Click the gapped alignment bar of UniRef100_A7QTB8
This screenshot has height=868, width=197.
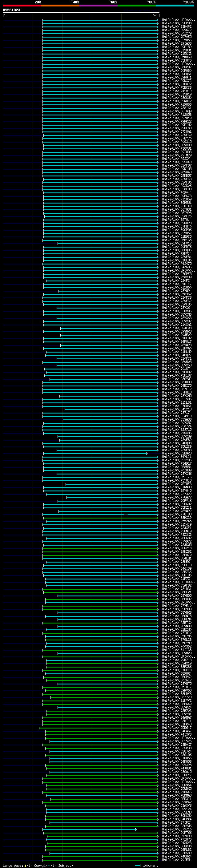100,515
